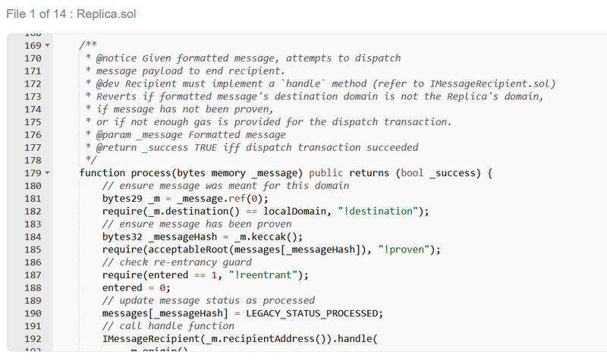Collapse the process function at line 179
Image resolution: width=607 pixels, height=364 pixels.
pos(48,173)
